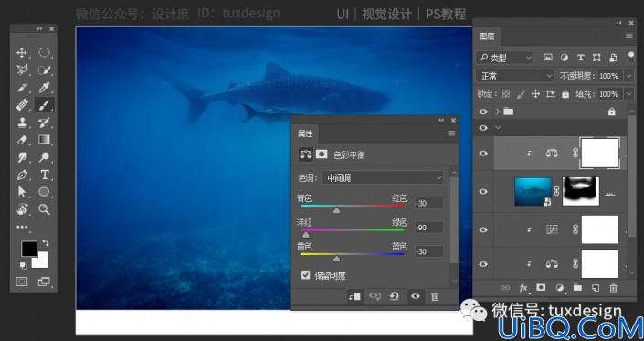Open the tone (中间调) dropdown
This screenshot has width=644, height=341.
click(383, 178)
